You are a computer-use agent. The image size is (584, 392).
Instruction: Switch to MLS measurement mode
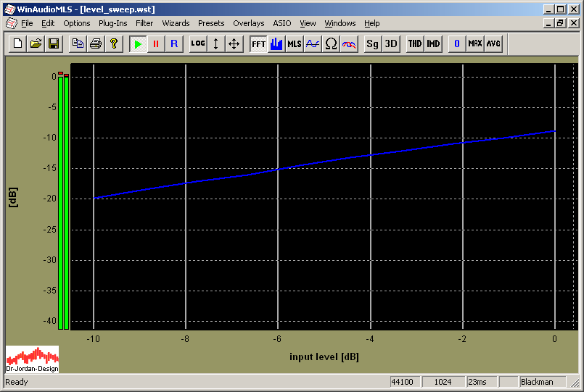coord(294,43)
